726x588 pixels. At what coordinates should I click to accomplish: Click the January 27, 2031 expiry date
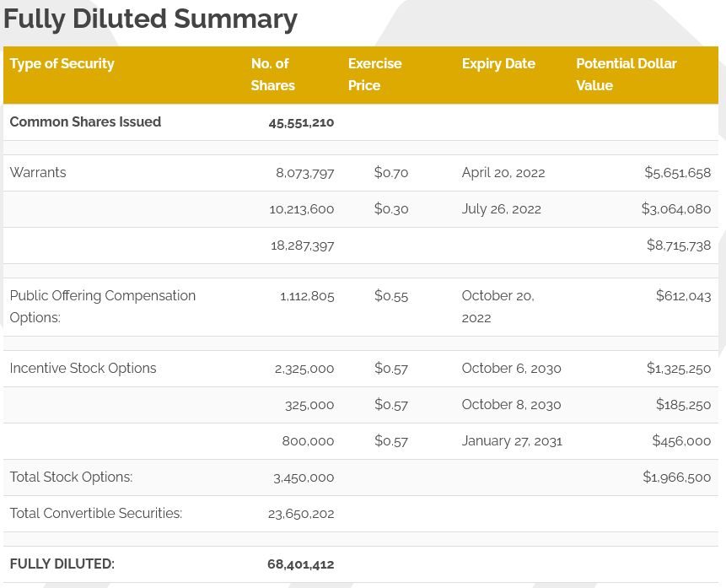click(x=511, y=441)
